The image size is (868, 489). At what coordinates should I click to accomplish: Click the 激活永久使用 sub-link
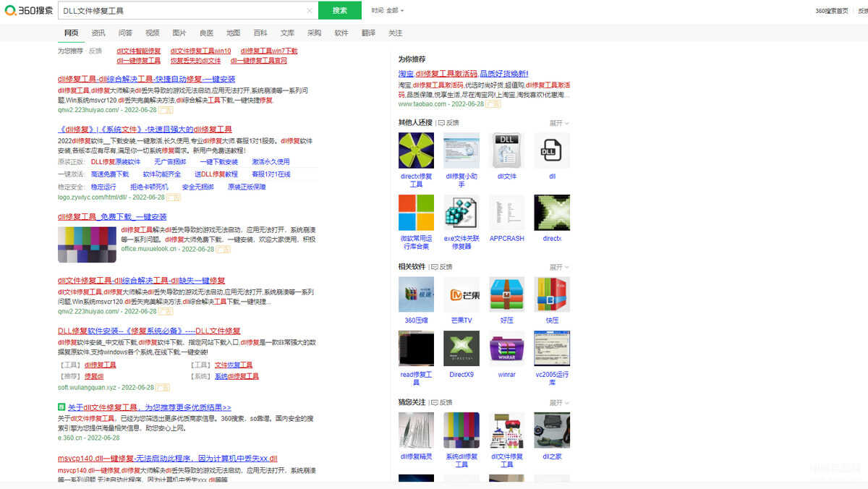[x=271, y=162]
